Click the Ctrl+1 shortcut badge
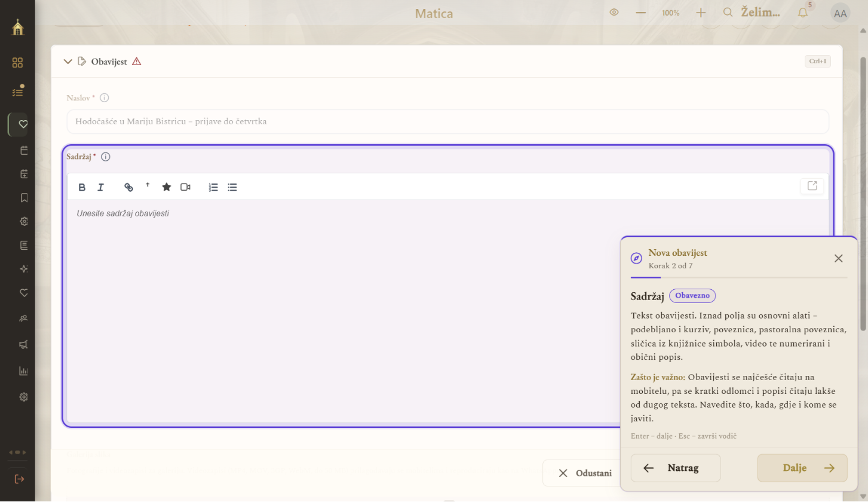 point(818,61)
